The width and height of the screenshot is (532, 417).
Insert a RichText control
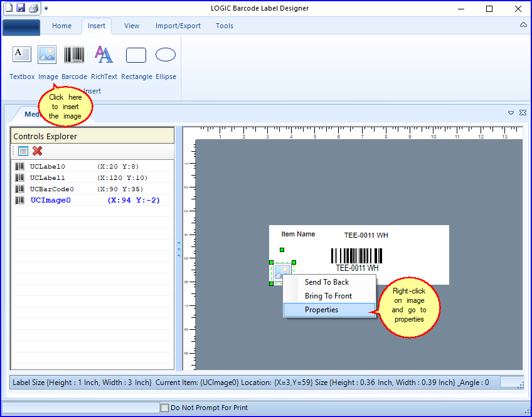[x=104, y=63]
